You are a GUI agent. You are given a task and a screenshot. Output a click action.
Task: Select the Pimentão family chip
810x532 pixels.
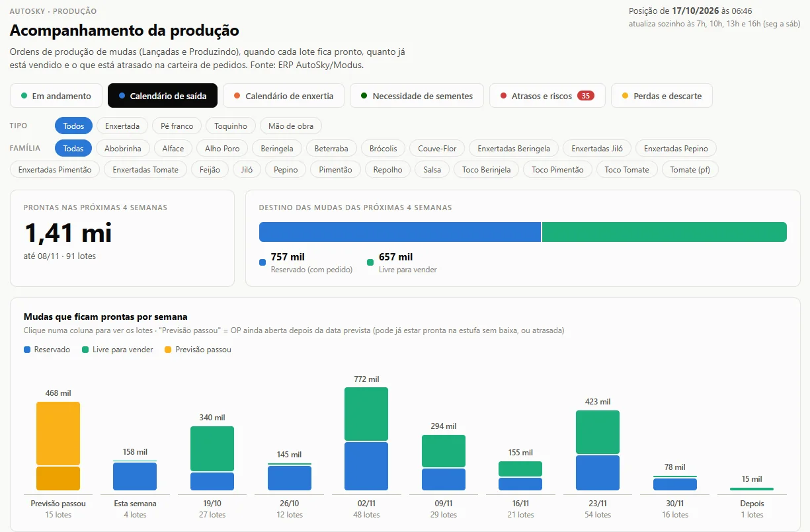coord(335,169)
